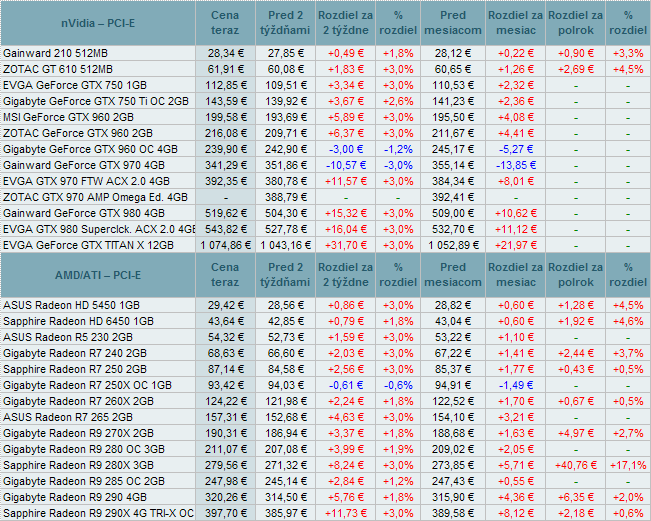Click Sapphire Radeon HD 6450 1GB name

coord(78,321)
